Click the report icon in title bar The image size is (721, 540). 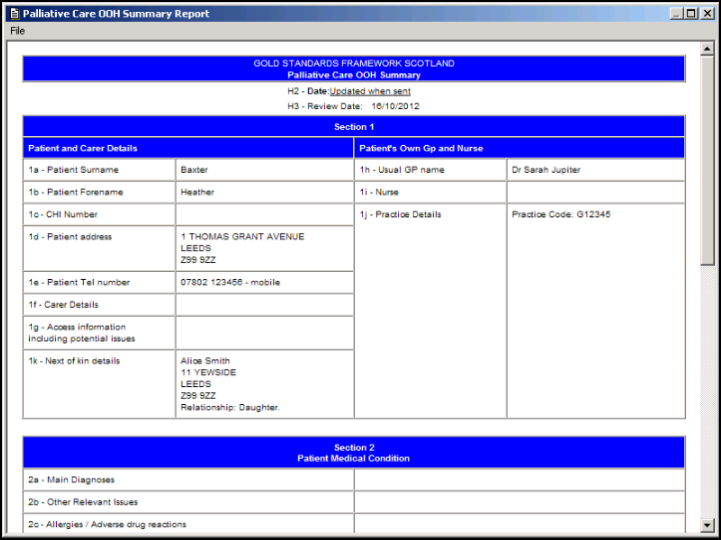tap(12, 13)
